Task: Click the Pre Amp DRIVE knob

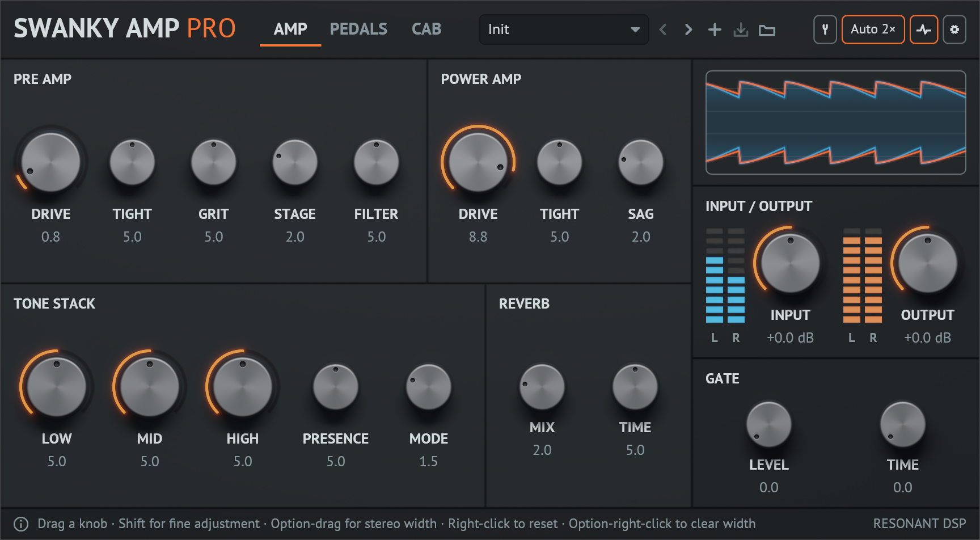Action: (50, 162)
